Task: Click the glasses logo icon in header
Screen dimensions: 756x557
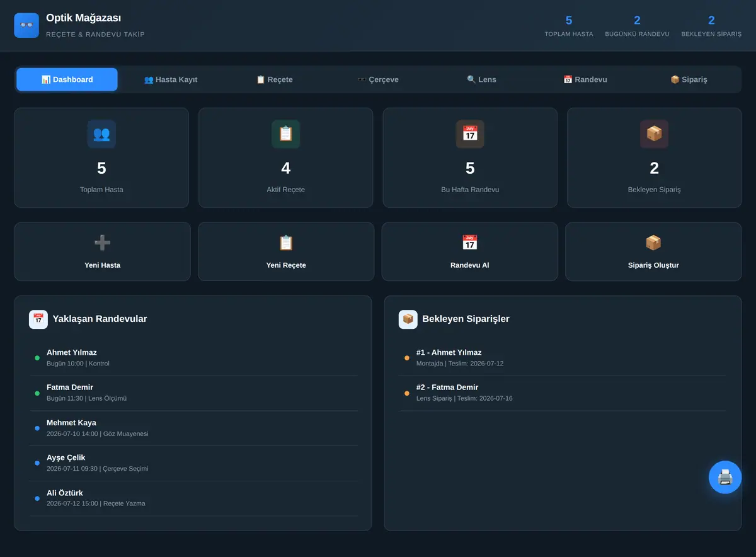Action: coord(26,25)
